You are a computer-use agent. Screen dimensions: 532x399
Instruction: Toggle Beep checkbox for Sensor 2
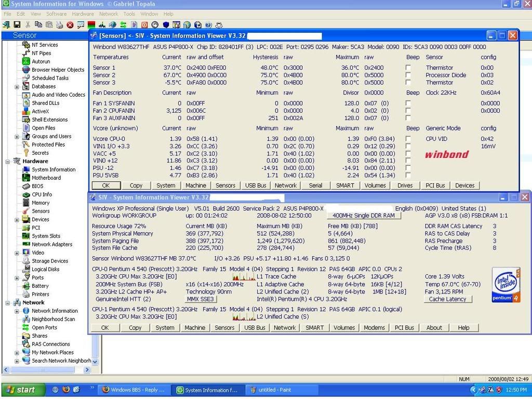pyautogui.click(x=408, y=75)
